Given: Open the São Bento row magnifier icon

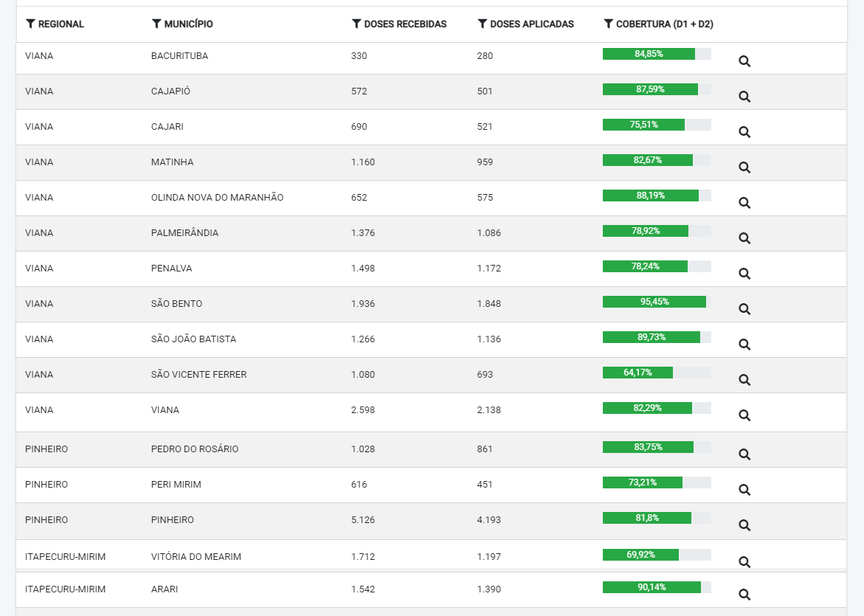Looking at the screenshot, I should point(744,309).
